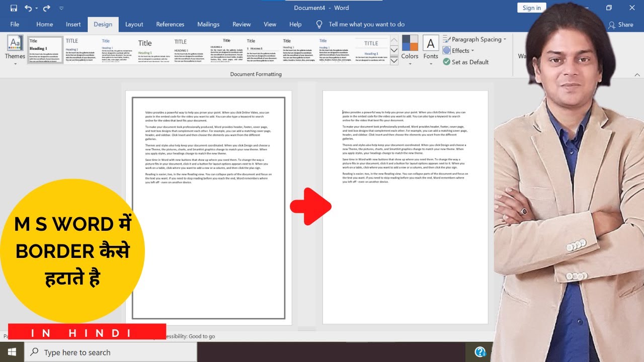Image resolution: width=644 pixels, height=362 pixels.
Task: Open the Effects dropdown
Action: (458, 50)
